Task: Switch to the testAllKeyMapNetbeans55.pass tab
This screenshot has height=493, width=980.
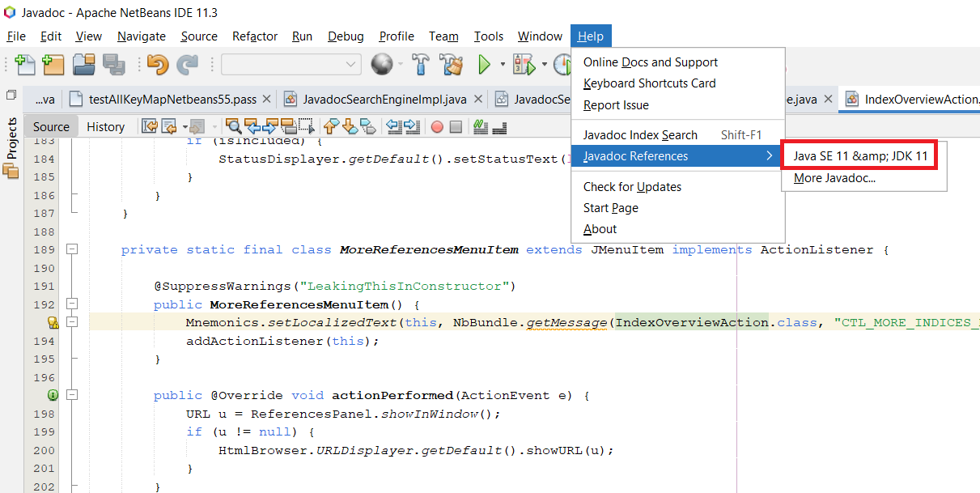Action: (x=172, y=100)
